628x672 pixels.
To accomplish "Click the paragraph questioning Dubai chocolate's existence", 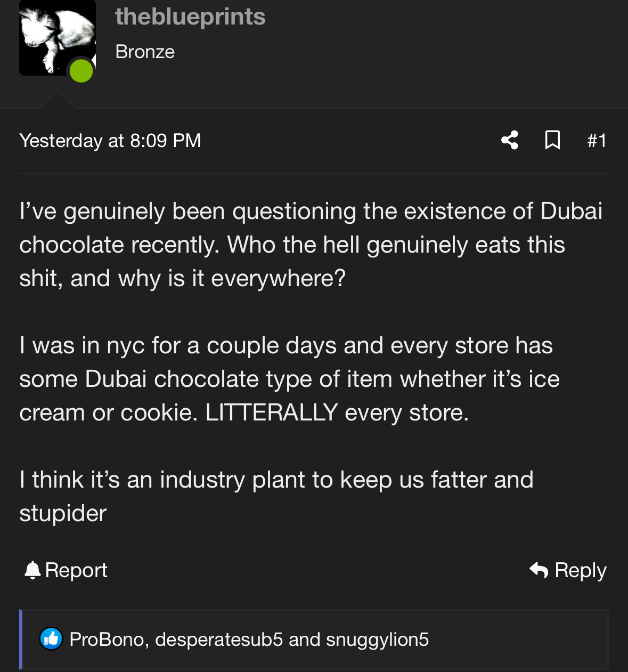I will tap(311, 245).
